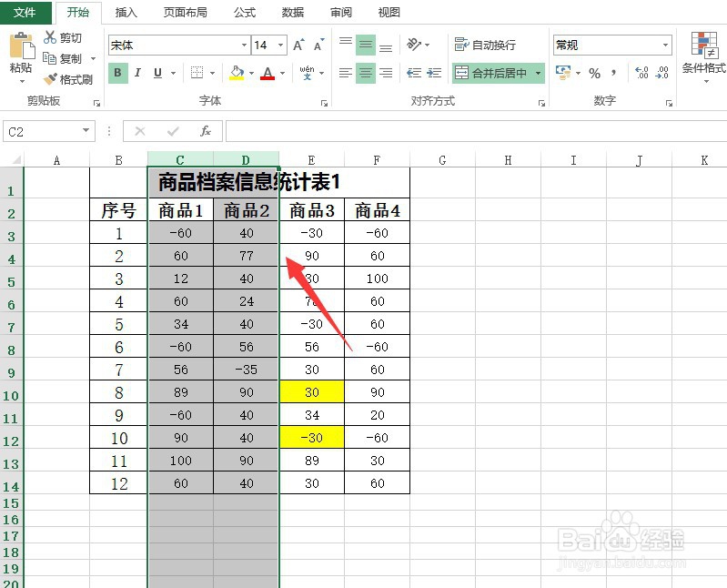Open font size dropdown 14
Screen dimensions: 727x588
pos(280,45)
